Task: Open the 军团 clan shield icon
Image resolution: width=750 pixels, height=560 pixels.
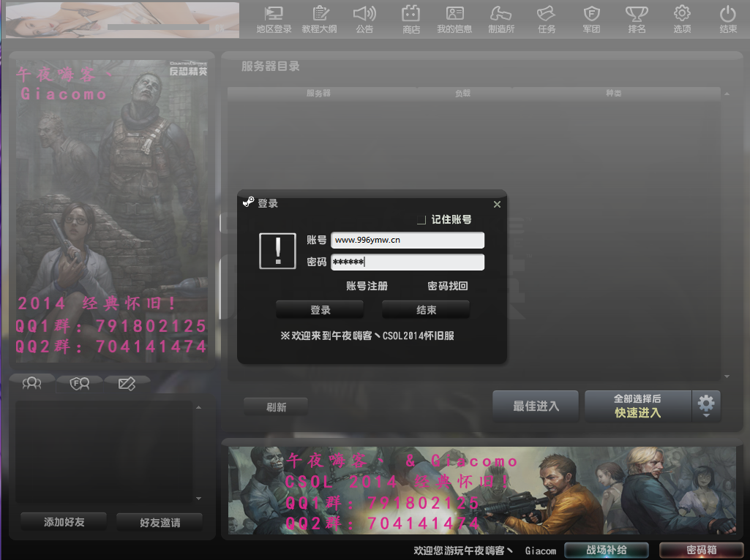Action: [592, 20]
